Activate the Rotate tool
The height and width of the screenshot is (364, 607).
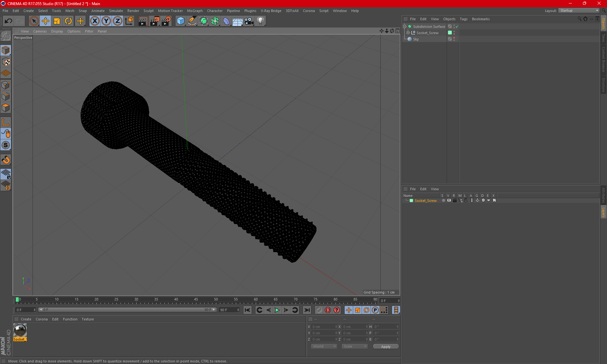(x=68, y=21)
